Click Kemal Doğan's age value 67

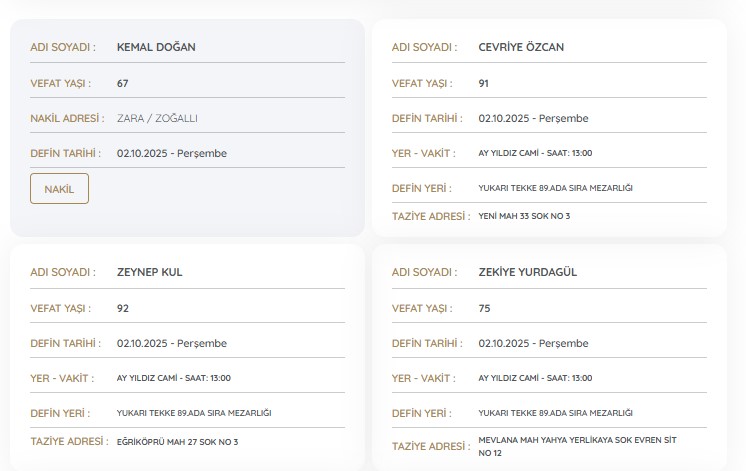point(123,83)
